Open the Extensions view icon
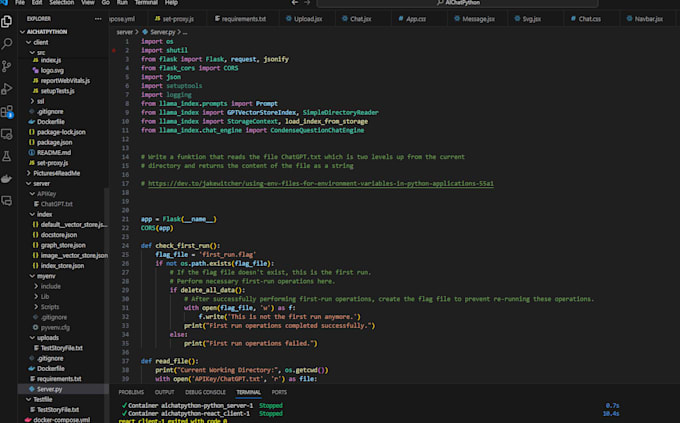680x423 pixels. point(7,111)
